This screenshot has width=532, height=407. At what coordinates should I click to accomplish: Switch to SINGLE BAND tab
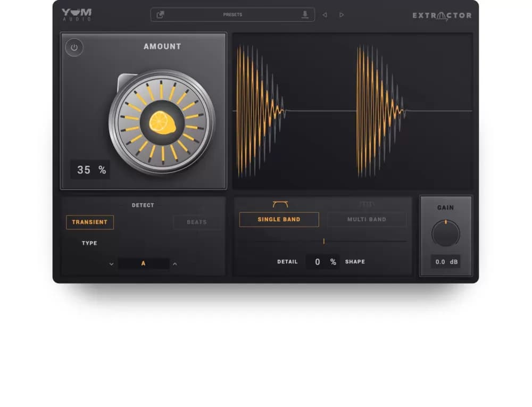[279, 219]
